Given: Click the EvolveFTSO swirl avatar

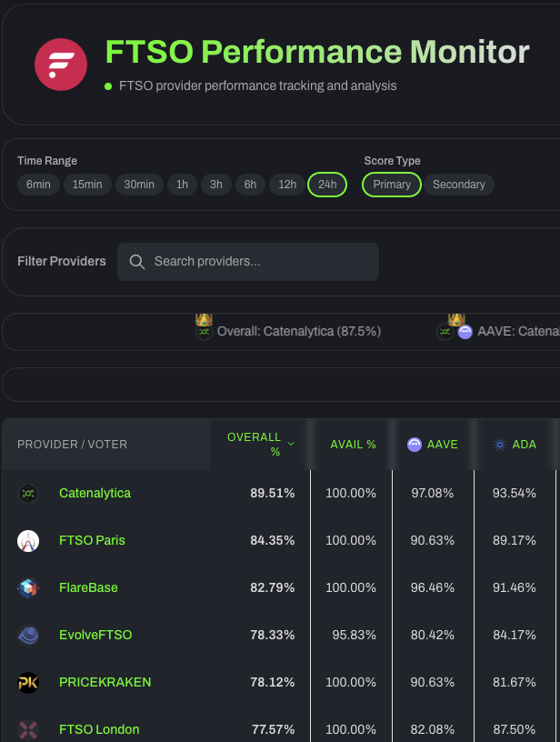Looking at the screenshot, I should (x=28, y=636).
